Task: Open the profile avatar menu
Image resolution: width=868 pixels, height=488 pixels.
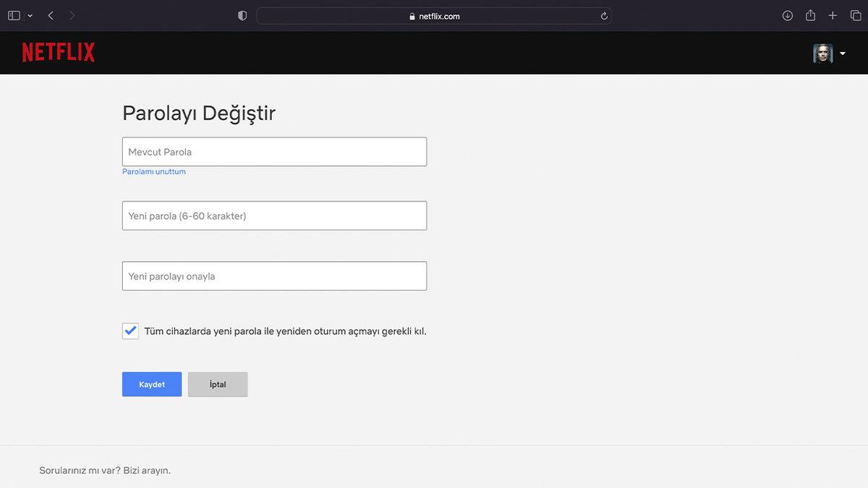Action: (x=822, y=53)
